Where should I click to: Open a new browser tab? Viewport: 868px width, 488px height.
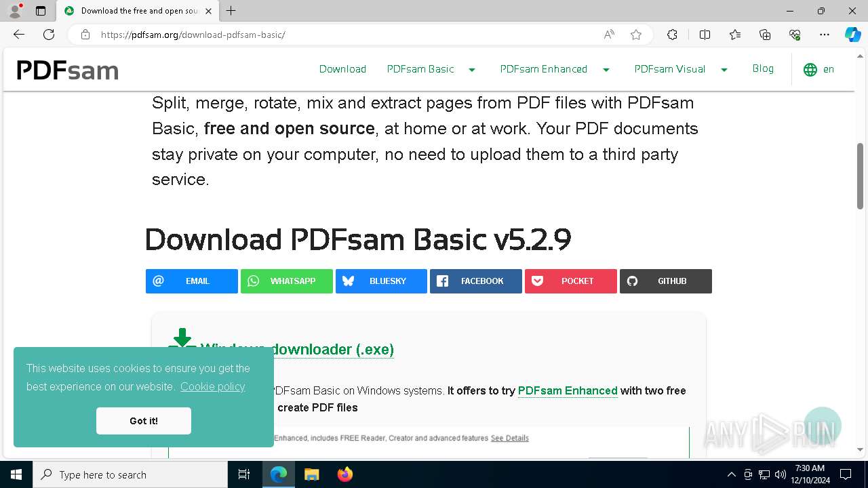(231, 11)
